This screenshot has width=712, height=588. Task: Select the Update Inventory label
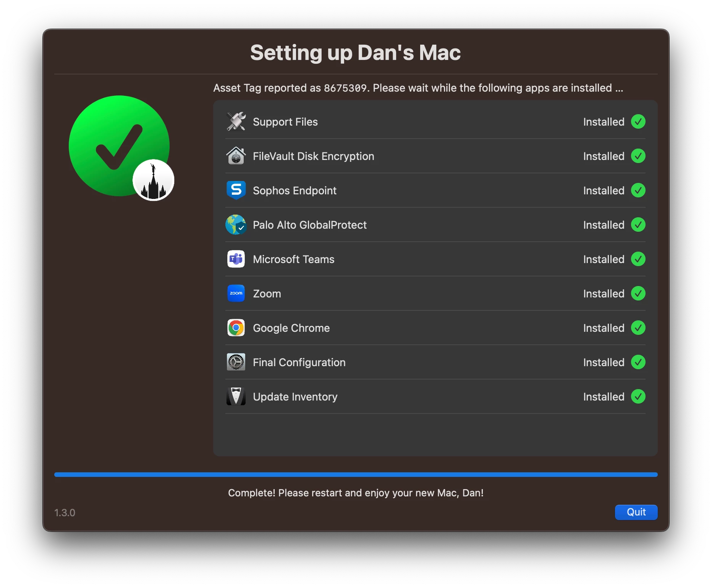295,397
